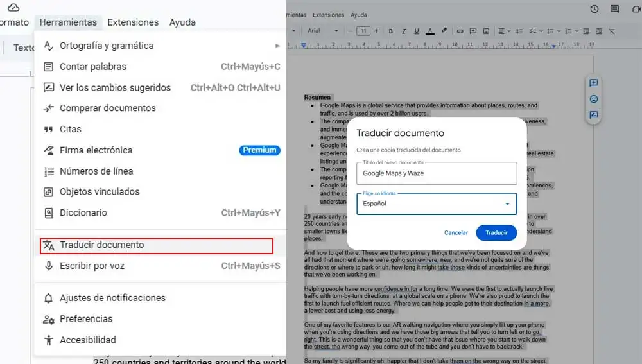
Task: Decrease font size with minus button
Action: tap(351, 31)
